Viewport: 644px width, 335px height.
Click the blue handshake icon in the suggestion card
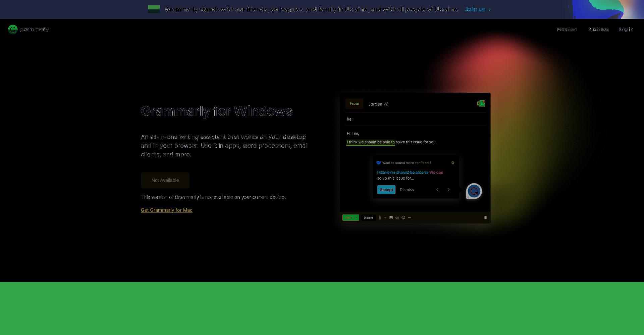coord(379,163)
